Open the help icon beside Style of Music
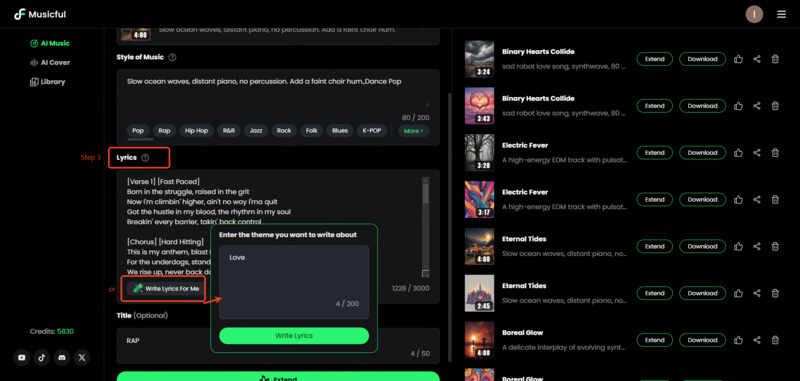800x381 pixels. tap(172, 58)
